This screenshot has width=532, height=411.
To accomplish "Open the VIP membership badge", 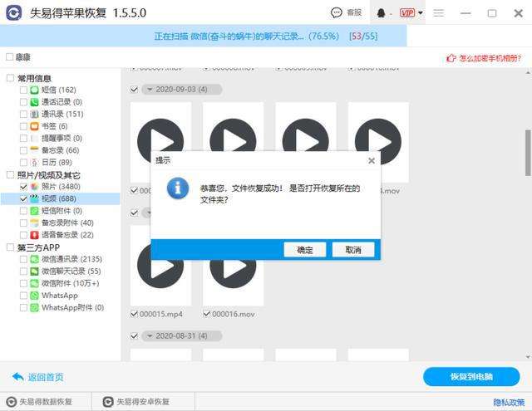I will 407,13.
